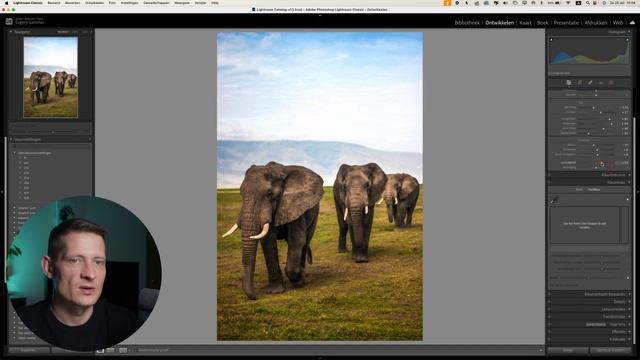Adjust the Verzadiging slider handle

[596, 167]
